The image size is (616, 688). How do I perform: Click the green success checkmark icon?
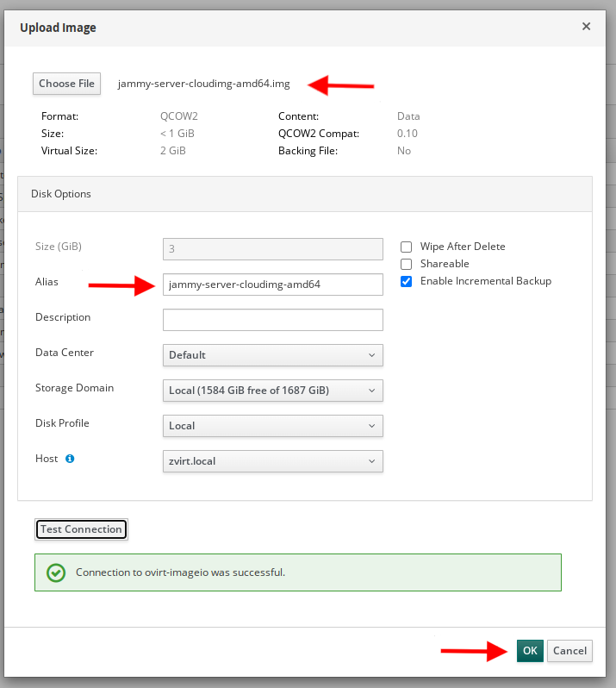56,572
